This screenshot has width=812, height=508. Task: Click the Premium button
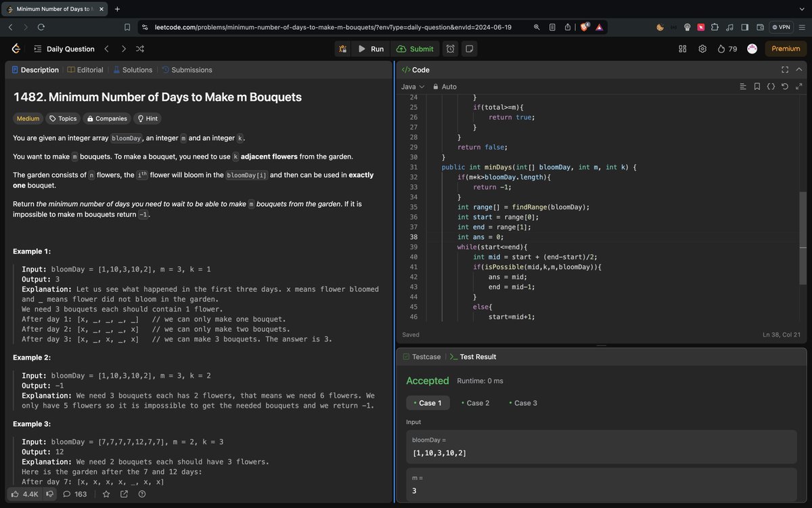786,49
